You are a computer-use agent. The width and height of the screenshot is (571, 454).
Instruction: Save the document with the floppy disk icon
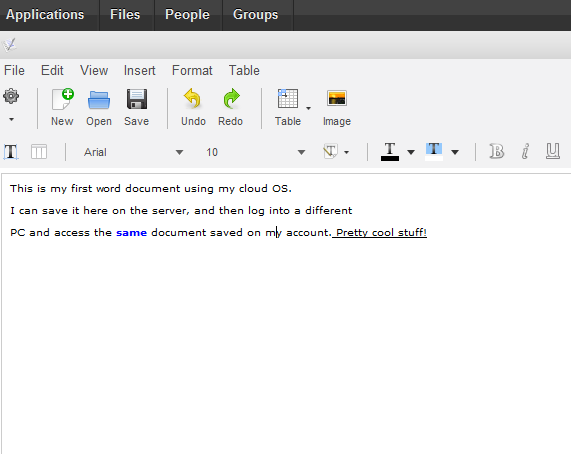(x=137, y=99)
